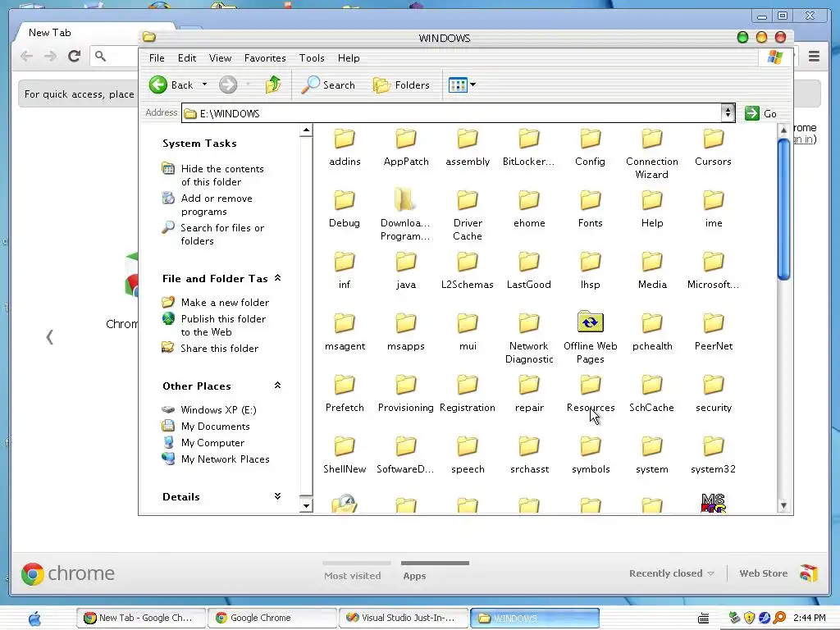Collapse the Other Places section
The height and width of the screenshot is (630, 840).
277,386
